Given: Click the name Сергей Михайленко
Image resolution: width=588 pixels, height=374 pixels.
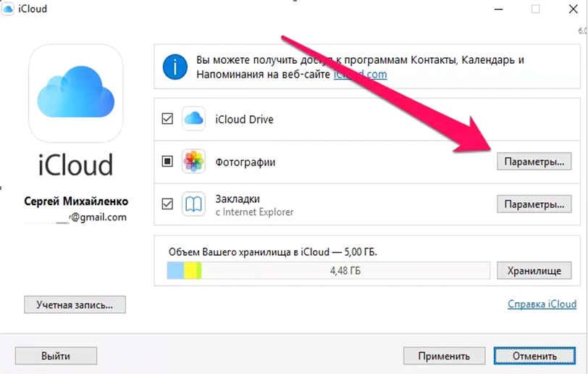Looking at the screenshot, I should [x=76, y=201].
